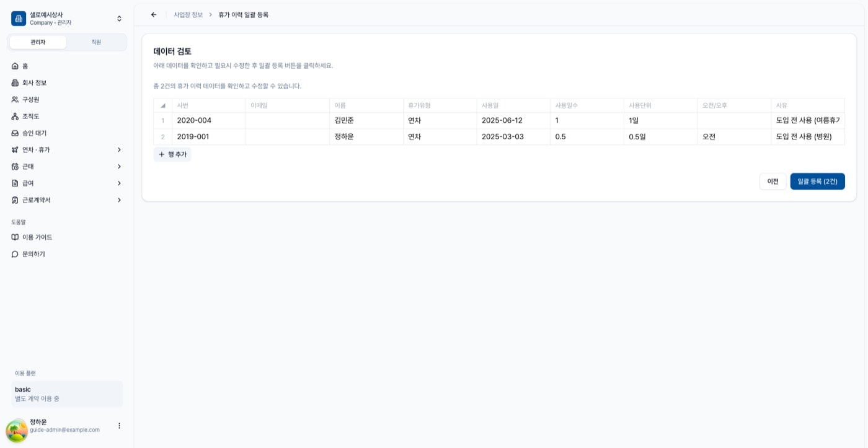Switch to the 관리자 tab

[38, 42]
